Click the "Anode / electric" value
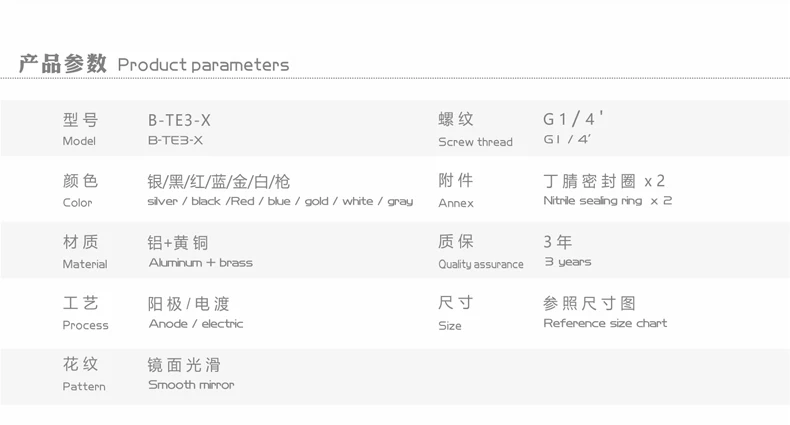 point(195,323)
